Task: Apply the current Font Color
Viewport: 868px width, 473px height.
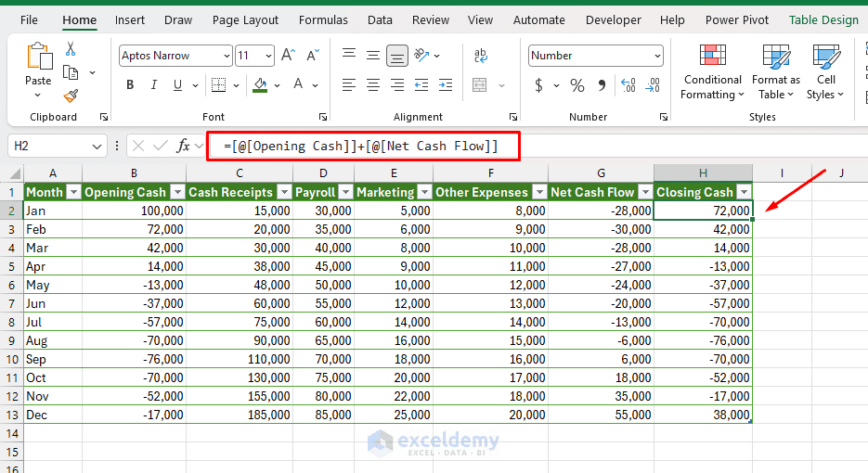Action: tap(298, 85)
